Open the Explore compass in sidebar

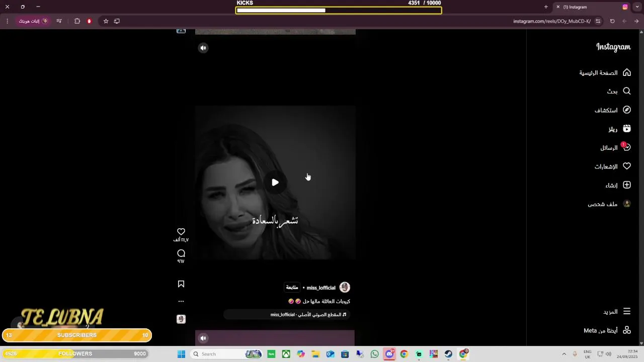click(612, 110)
